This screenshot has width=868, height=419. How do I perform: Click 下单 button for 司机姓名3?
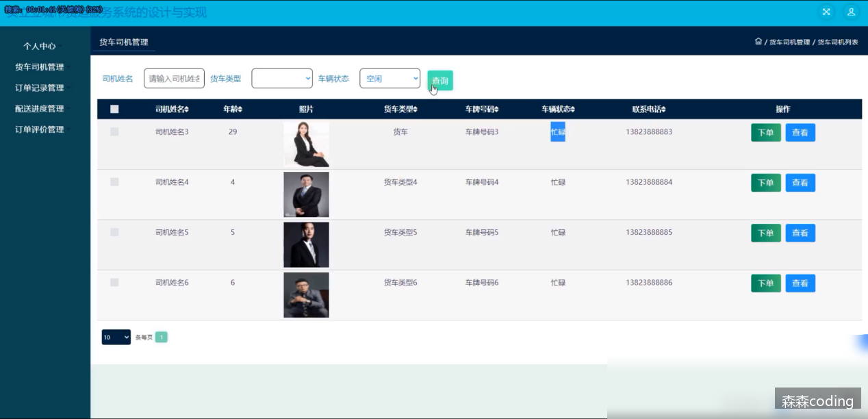(766, 133)
